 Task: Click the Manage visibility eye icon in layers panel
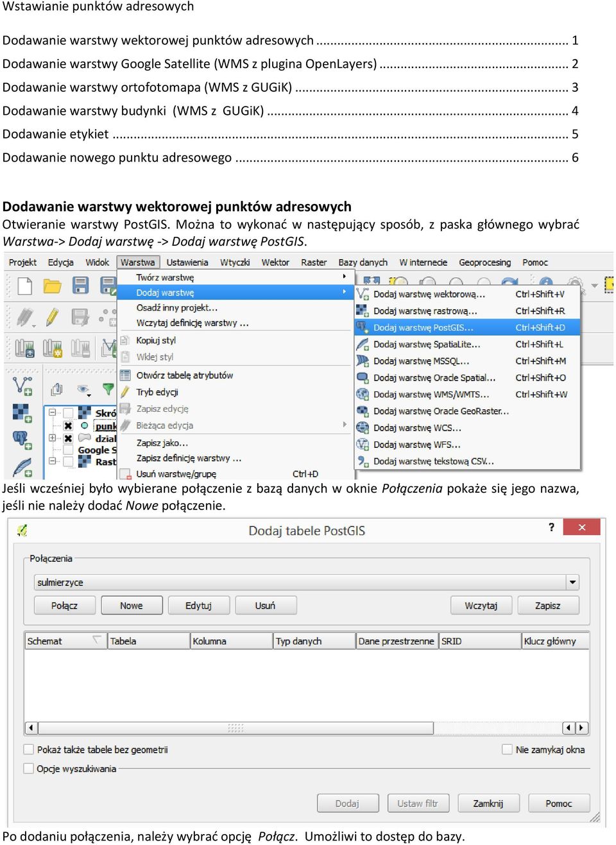point(83,389)
